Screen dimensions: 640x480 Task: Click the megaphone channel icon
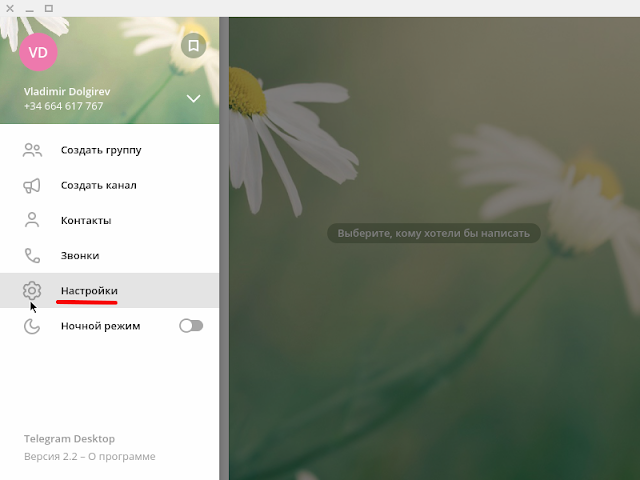(x=32, y=185)
